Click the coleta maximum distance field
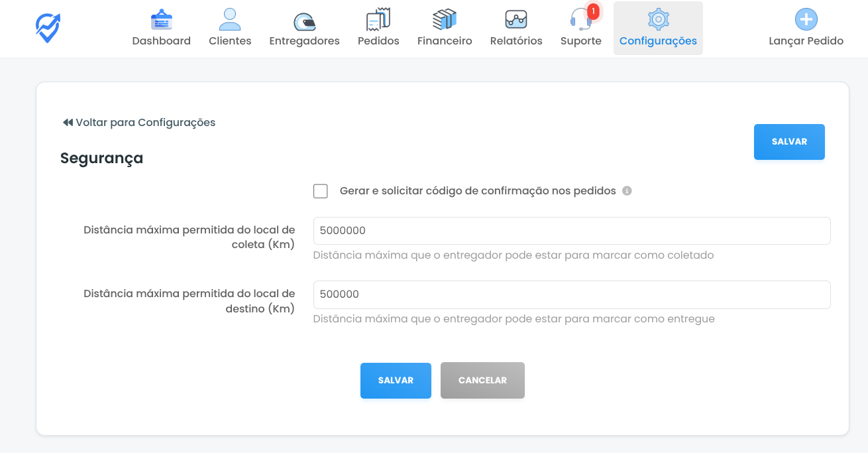Image resolution: width=868 pixels, height=453 pixels. click(x=571, y=231)
